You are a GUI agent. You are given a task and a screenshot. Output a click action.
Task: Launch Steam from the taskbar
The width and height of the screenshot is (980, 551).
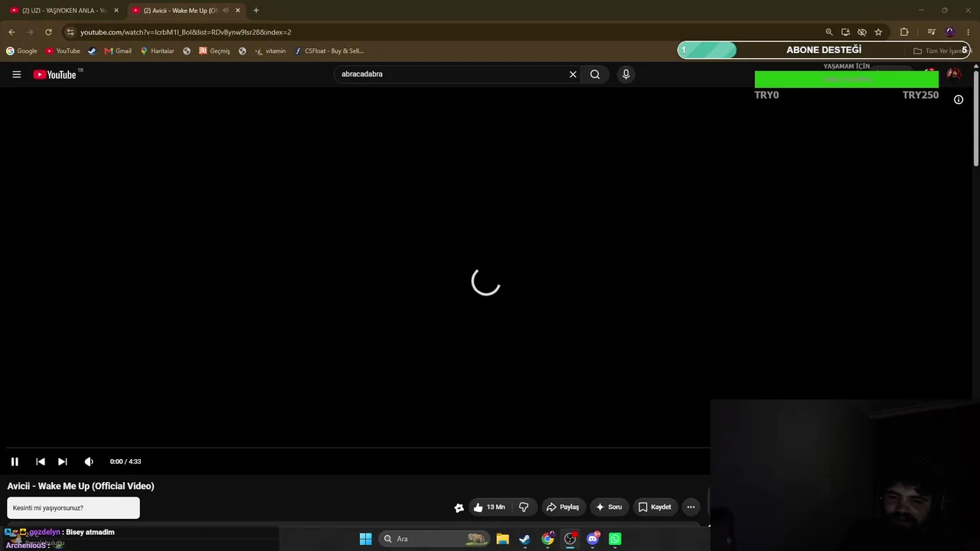point(524,539)
